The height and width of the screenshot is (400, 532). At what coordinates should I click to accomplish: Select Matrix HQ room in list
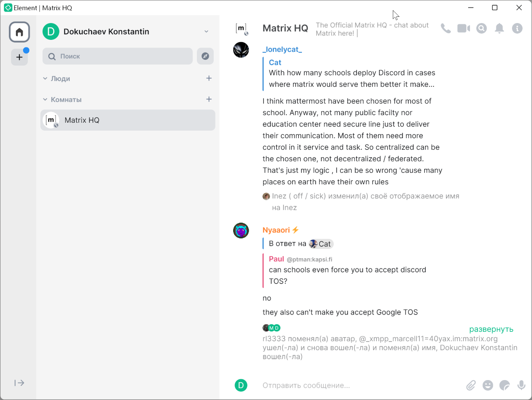[x=128, y=120]
